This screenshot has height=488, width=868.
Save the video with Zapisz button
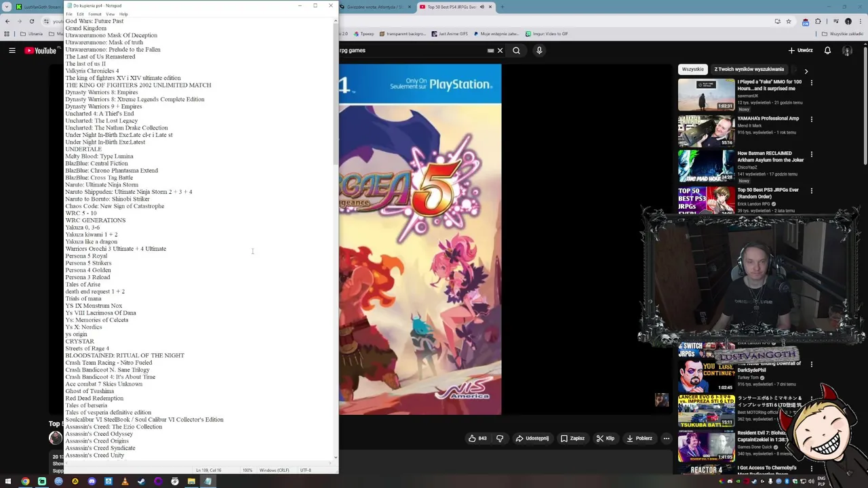572,439
